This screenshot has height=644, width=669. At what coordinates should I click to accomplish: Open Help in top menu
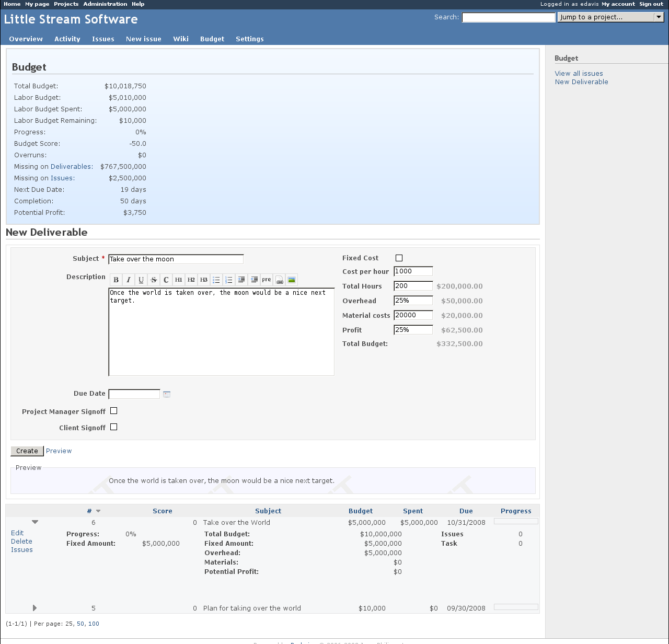coord(138,4)
